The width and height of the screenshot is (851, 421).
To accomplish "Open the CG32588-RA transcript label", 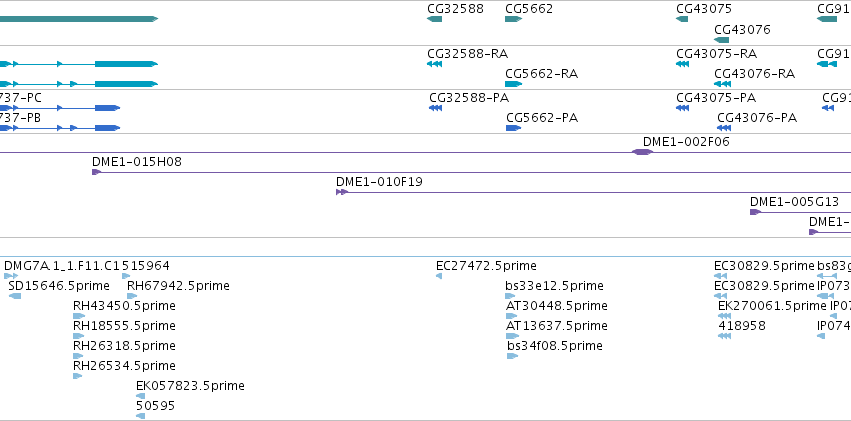I will (x=468, y=54).
